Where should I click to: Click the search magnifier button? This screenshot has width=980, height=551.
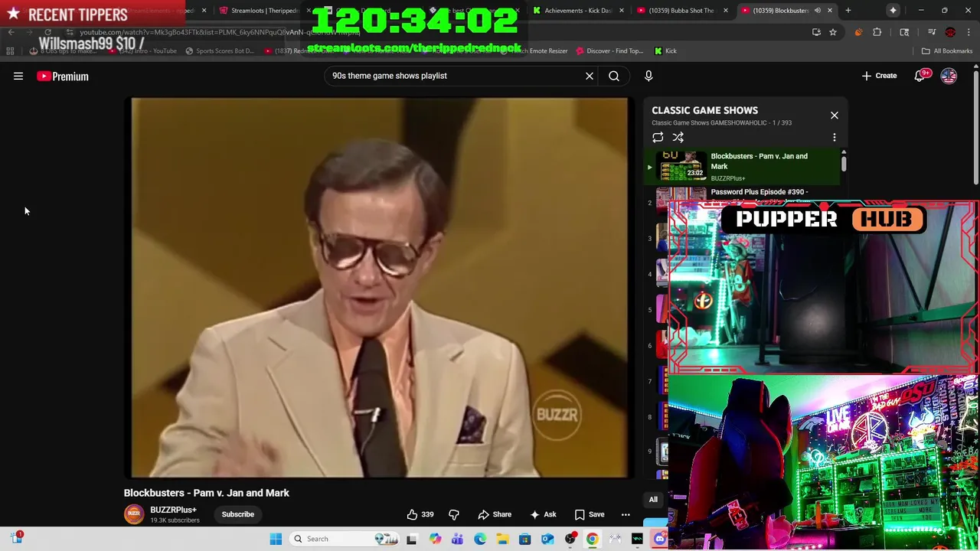point(614,76)
